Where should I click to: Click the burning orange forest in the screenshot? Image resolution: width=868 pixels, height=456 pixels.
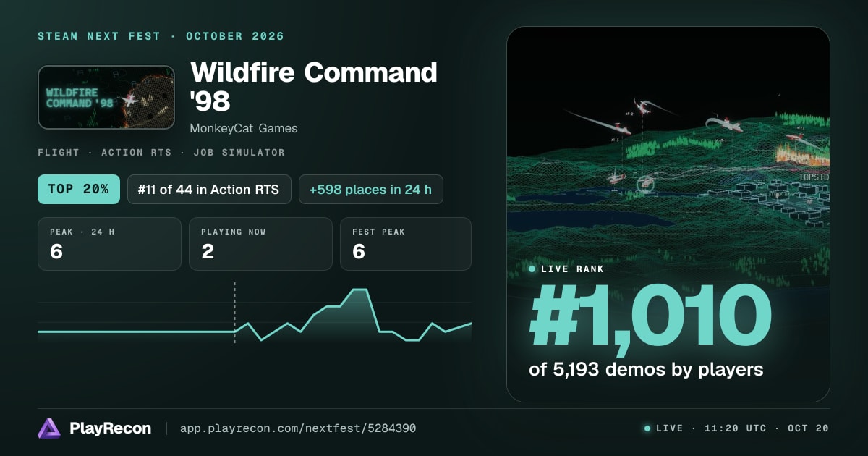[x=802, y=154]
